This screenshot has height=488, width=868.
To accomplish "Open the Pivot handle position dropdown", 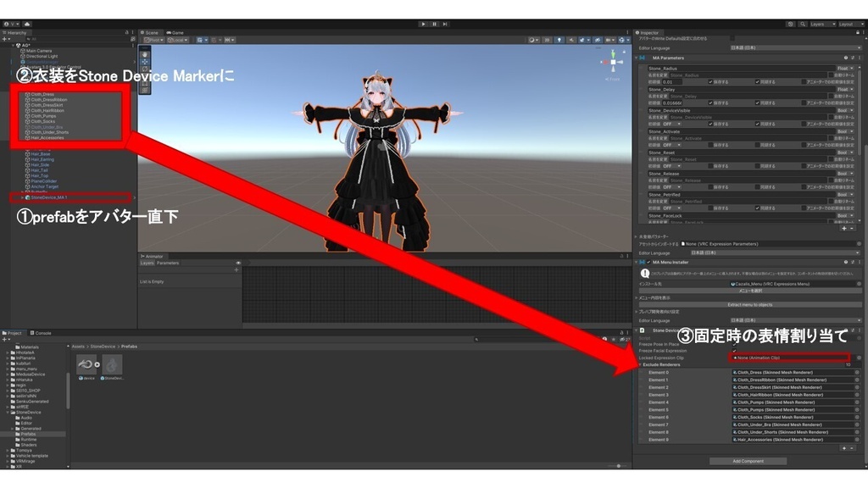I will pos(154,40).
